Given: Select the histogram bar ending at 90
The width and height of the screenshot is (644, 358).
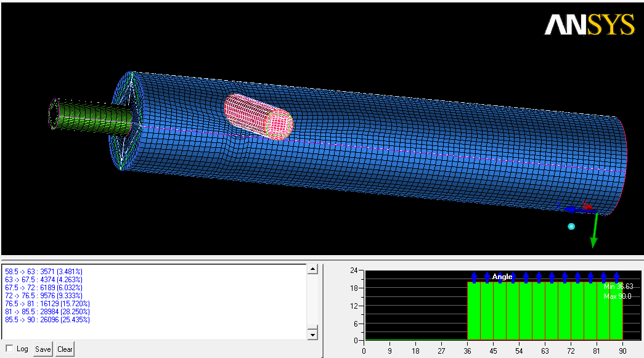Looking at the screenshot, I should pos(616,311).
